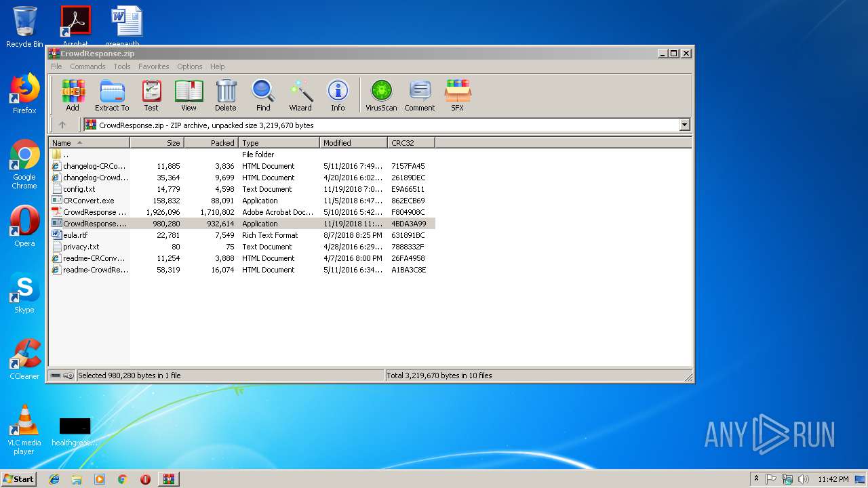
Task: Select the changelog-CRCo... file
Action: click(242, 166)
